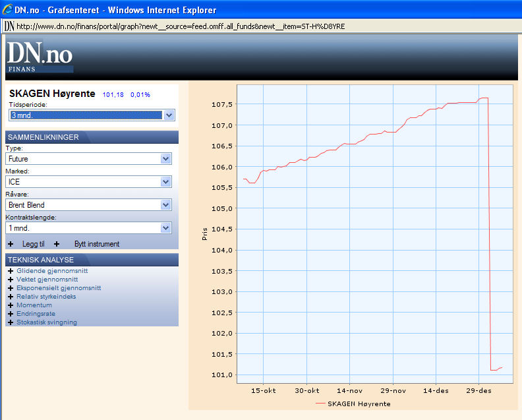The image size is (522, 420).
Task: Click the SKAGEN Høyrente fund title
Action: pyautogui.click(x=52, y=94)
